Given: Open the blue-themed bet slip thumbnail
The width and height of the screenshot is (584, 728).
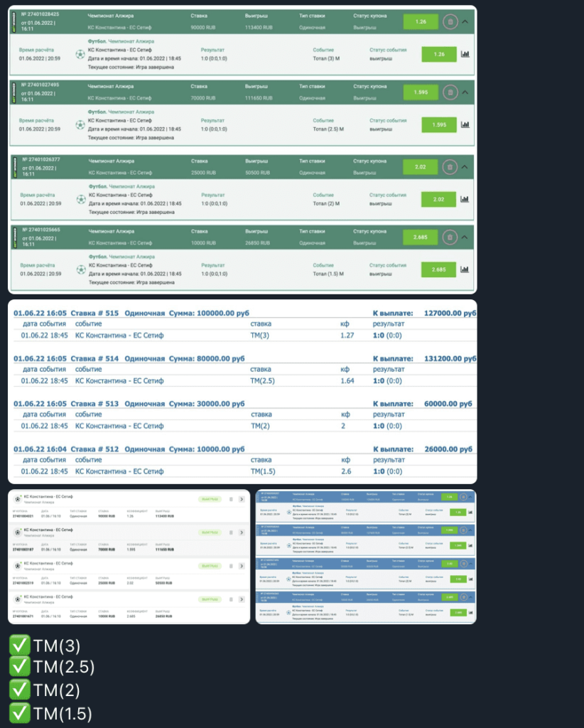Looking at the screenshot, I should 365,556.
